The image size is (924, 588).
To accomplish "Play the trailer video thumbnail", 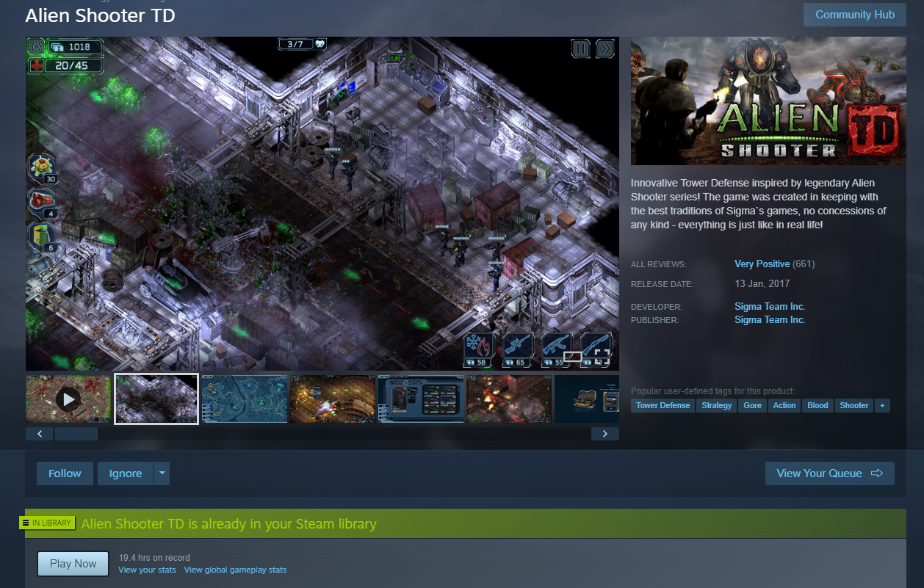I will (x=68, y=399).
